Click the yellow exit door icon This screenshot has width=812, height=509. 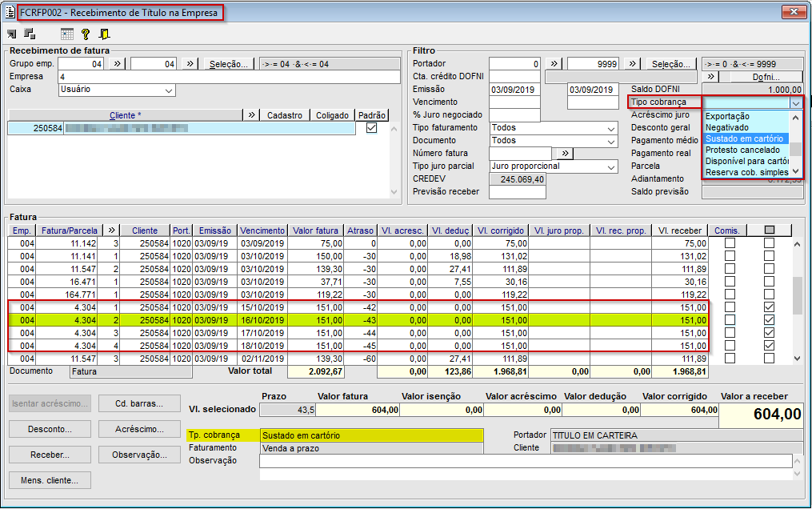point(104,34)
